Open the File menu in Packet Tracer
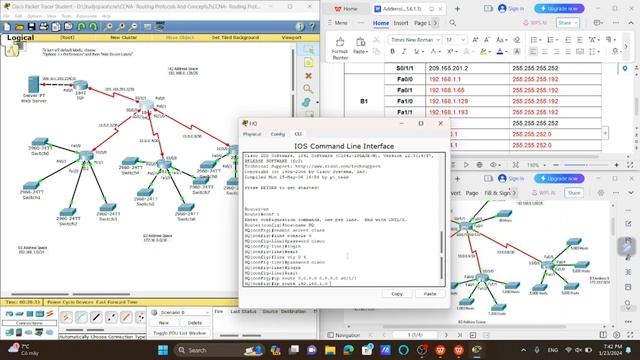Screen dimensions: 640x360 tap(7, 16)
